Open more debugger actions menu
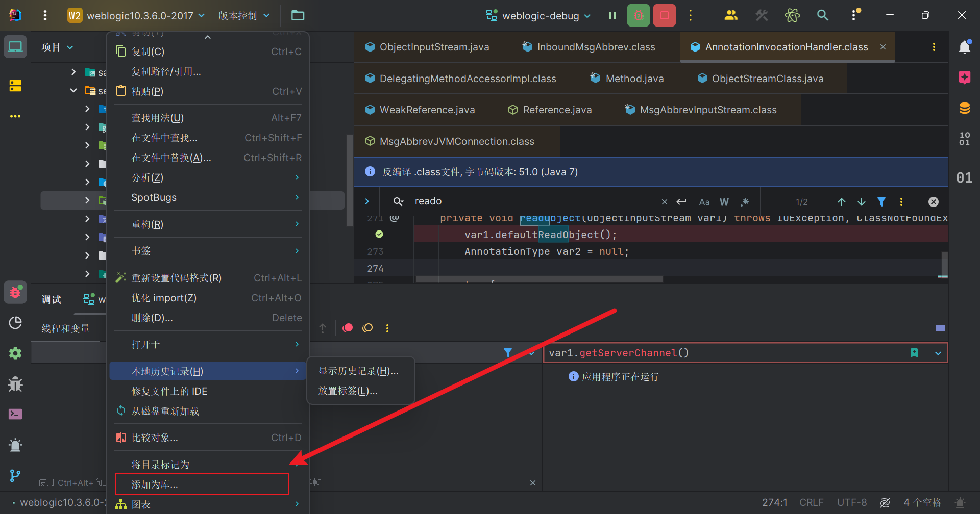980x514 pixels. 387,328
